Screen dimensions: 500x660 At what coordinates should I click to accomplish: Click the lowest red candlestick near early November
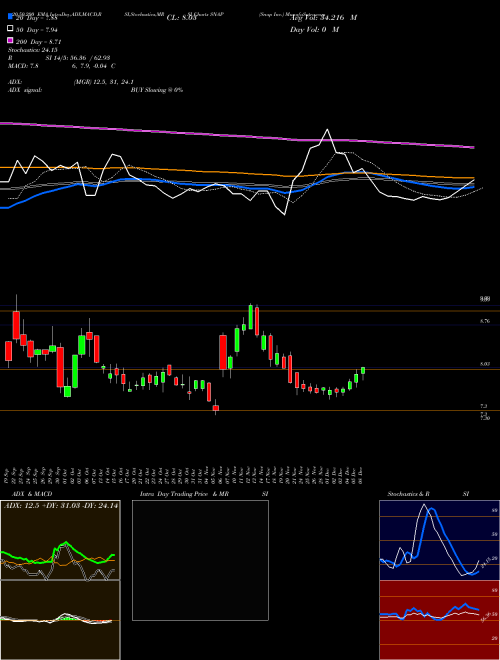click(216, 407)
